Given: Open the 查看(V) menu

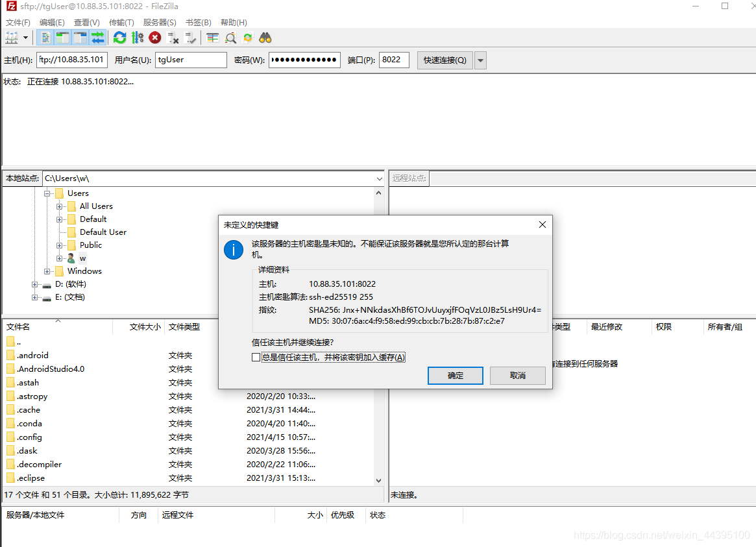Looking at the screenshot, I should pyautogui.click(x=87, y=22).
